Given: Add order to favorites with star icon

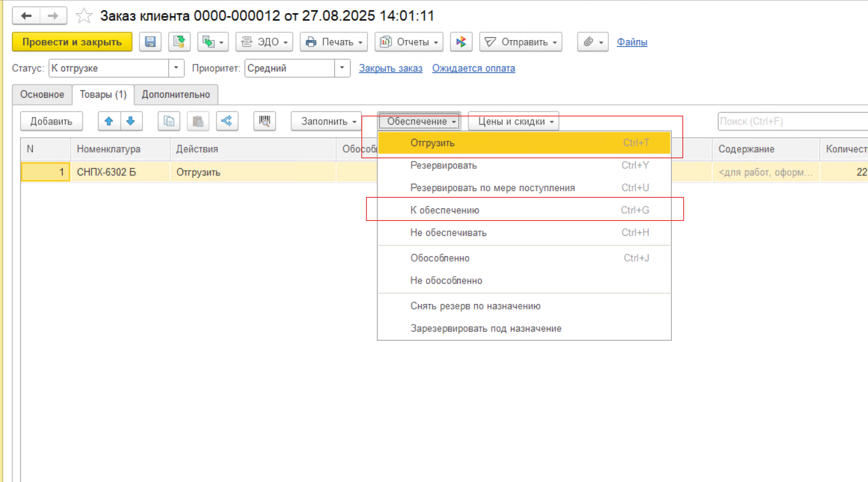Looking at the screenshot, I should (x=84, y=16).
